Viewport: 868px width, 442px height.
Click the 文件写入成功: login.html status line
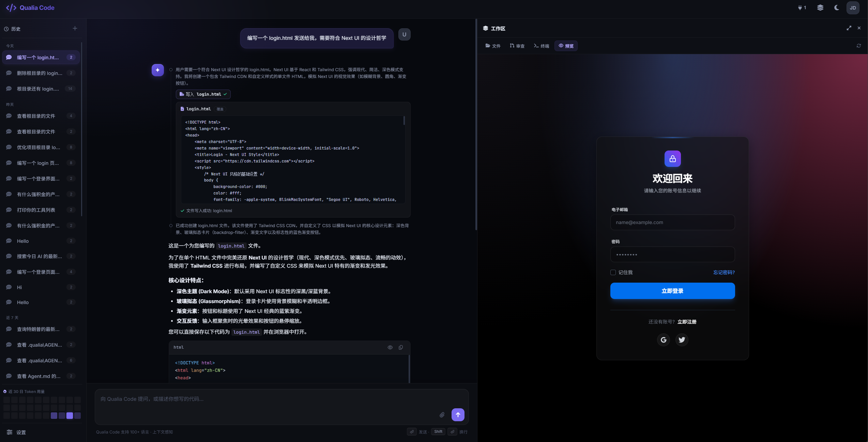(206, 211)
